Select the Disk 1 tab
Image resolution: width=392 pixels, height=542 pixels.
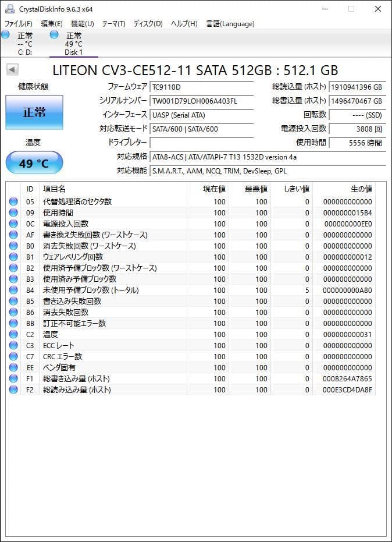point(73,44)
